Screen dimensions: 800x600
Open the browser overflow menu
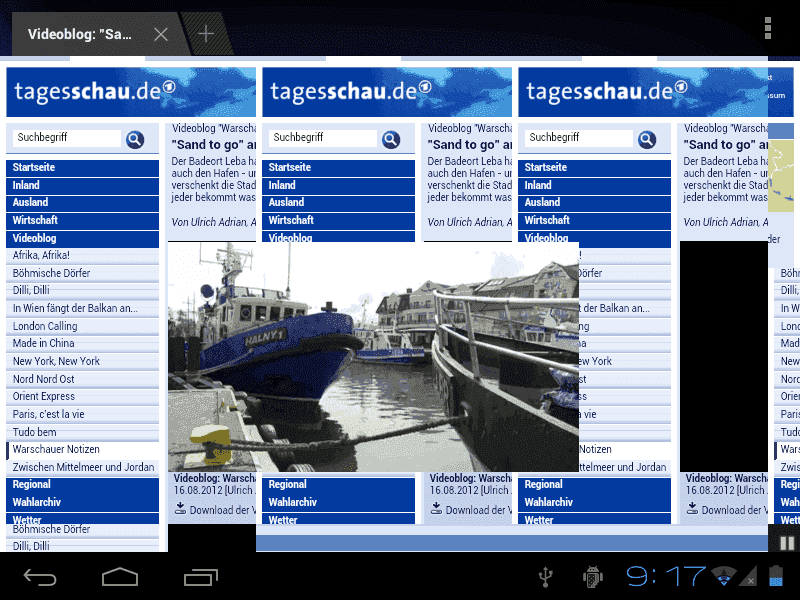coord(767,28)
